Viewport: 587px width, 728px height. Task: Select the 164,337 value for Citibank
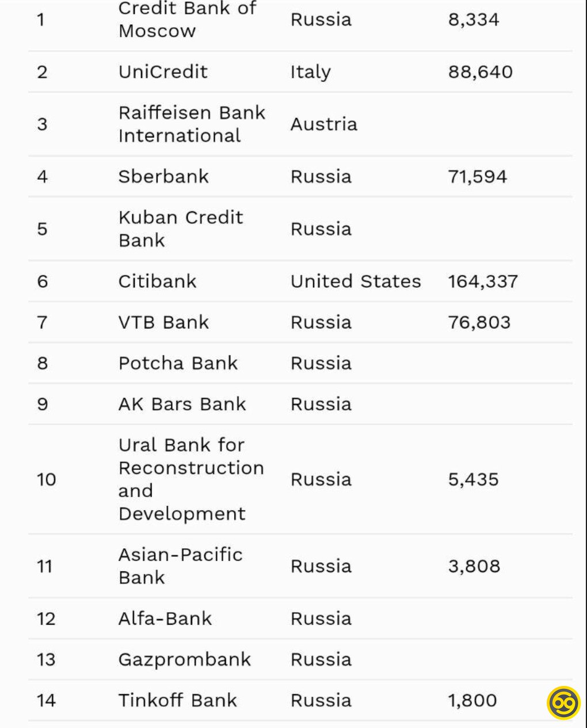tap(483, 281)
